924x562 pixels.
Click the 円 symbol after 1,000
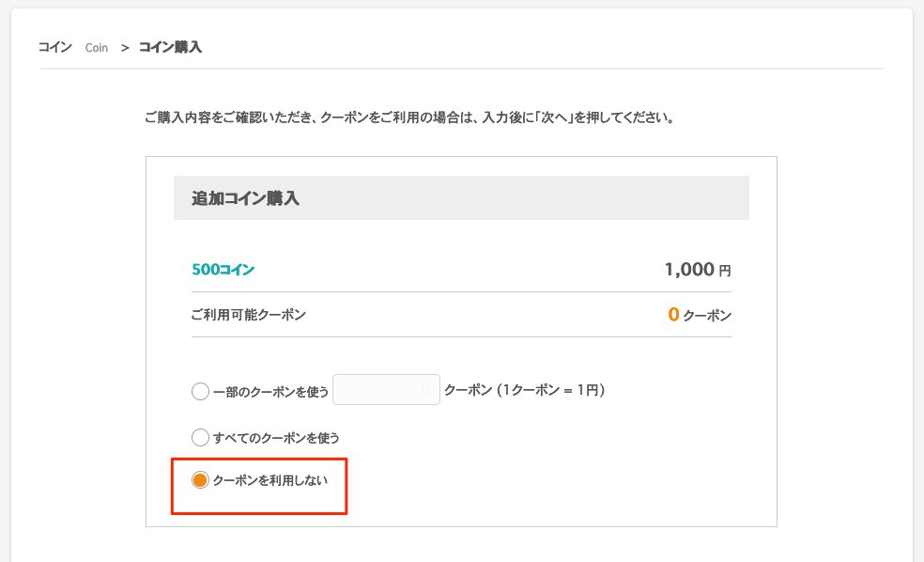pyautogui.click(x=725, y=271)
